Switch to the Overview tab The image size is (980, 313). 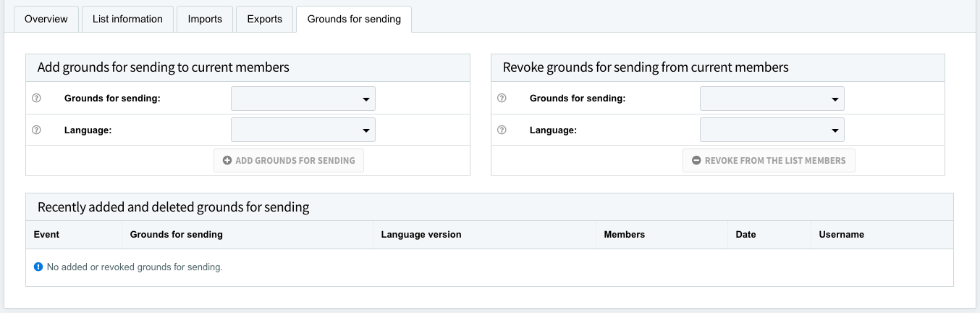tap(46, 20)
